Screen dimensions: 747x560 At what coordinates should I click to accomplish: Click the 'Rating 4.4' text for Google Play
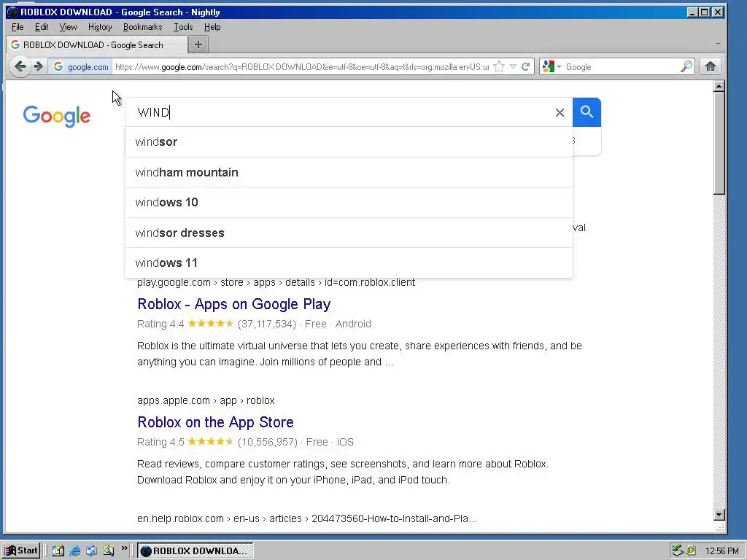[x=160, y=324]
